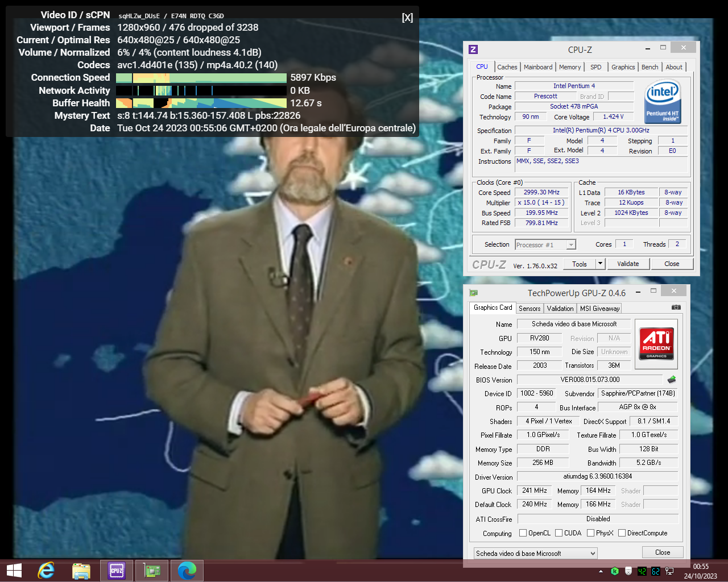Click the Windows Start button

click(x=14, y=570)
